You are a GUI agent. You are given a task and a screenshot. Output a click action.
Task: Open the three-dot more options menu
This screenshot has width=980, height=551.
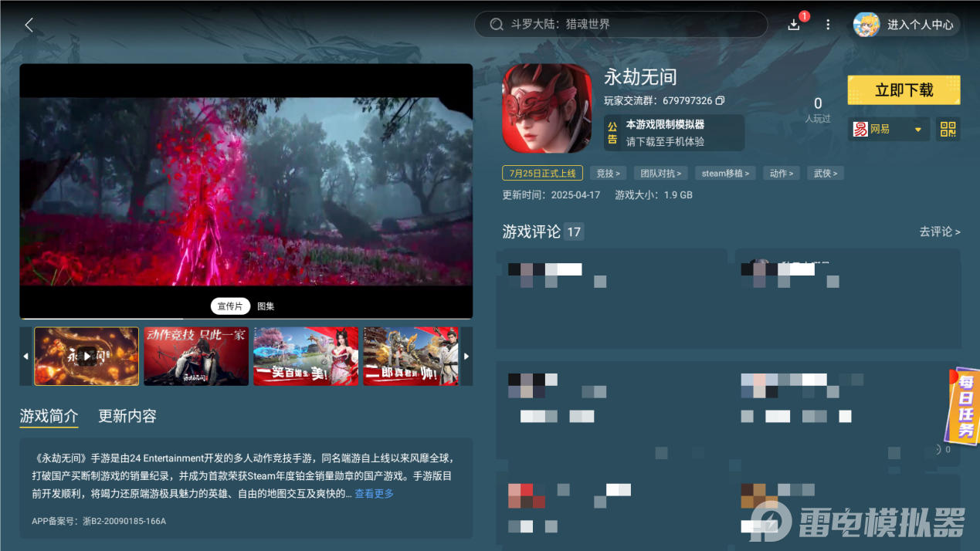coord(828,25)
